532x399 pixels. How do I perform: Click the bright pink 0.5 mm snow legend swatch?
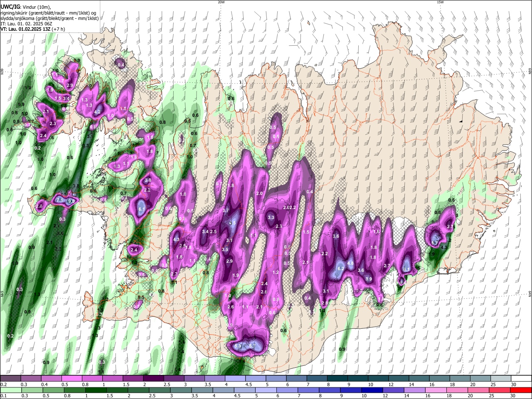click(x=71, y=379)
